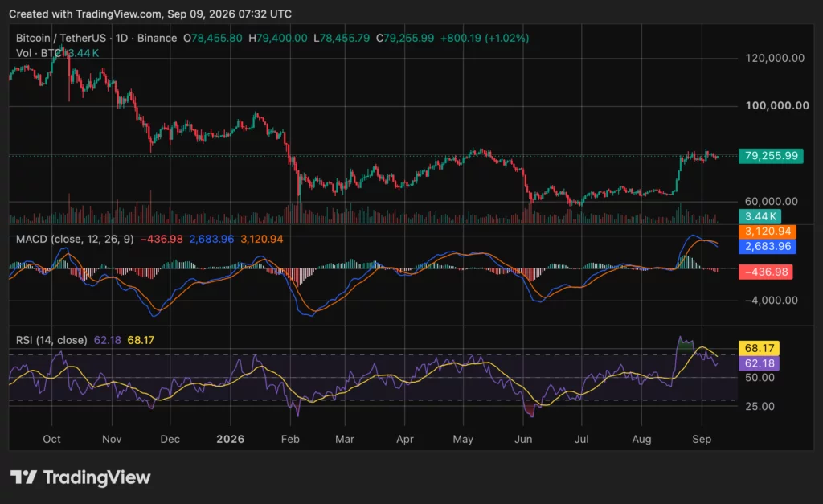Viewport: 823px width, 504px height.
Task: Click the current price label 79,255.99
Action: [771, 156]
